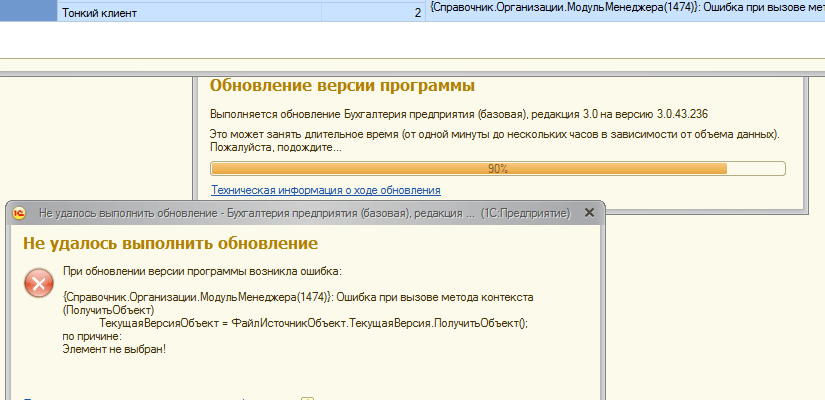Click the red error cross icon
Screen dimensions: 825x400
click(x=38, y=283)
